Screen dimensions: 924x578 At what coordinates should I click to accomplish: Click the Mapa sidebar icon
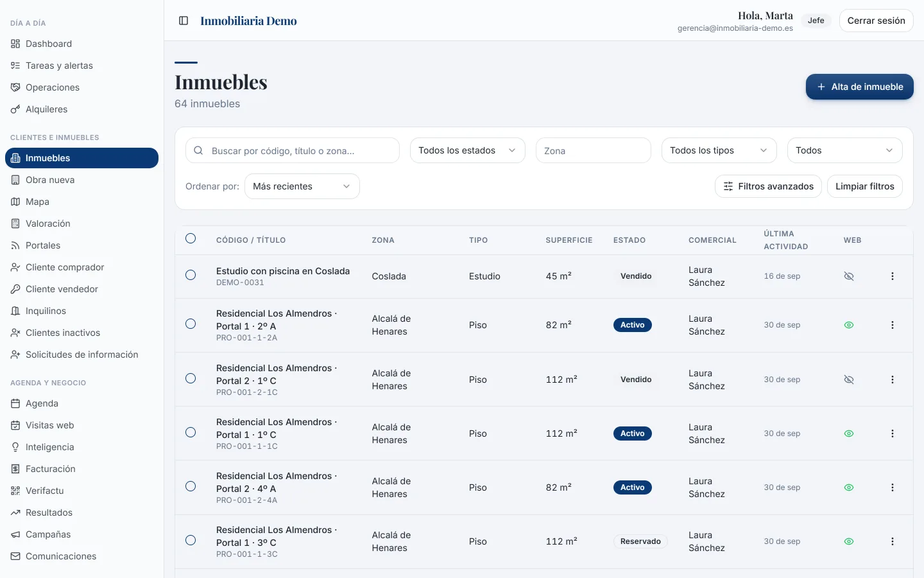[x=15, y=202]
